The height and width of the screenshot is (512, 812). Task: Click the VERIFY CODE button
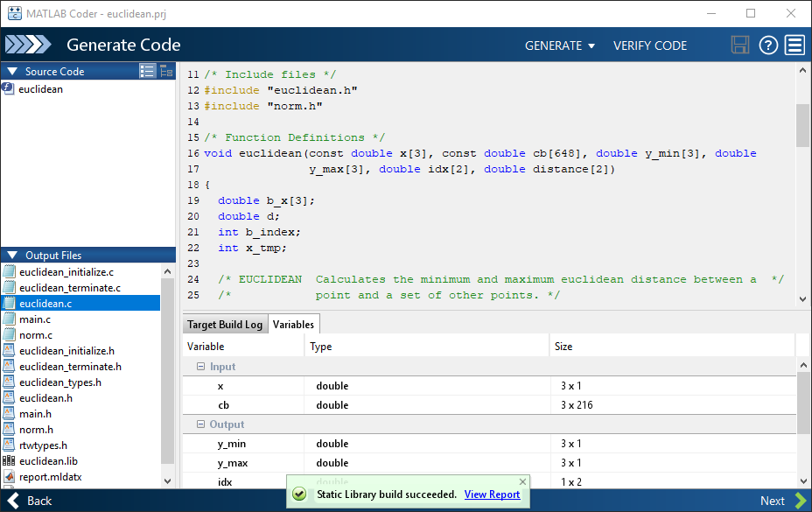tap(650, 46)
